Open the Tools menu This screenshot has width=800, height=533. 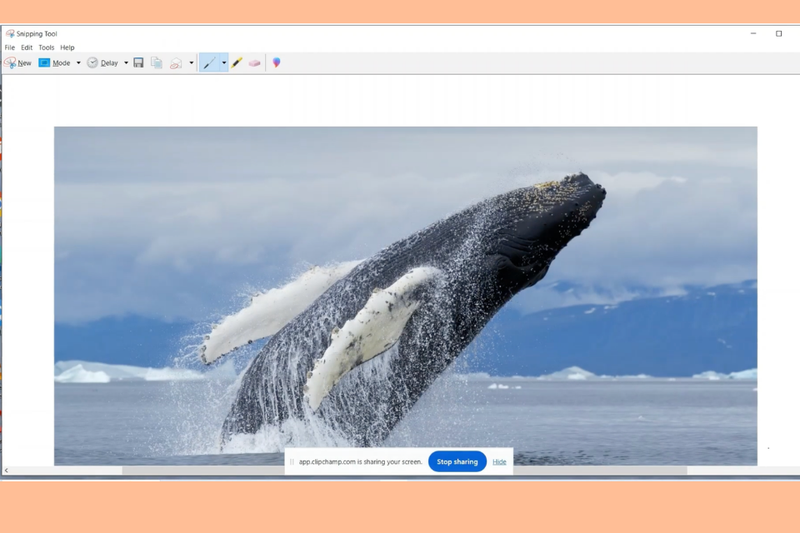pos(46,47)
